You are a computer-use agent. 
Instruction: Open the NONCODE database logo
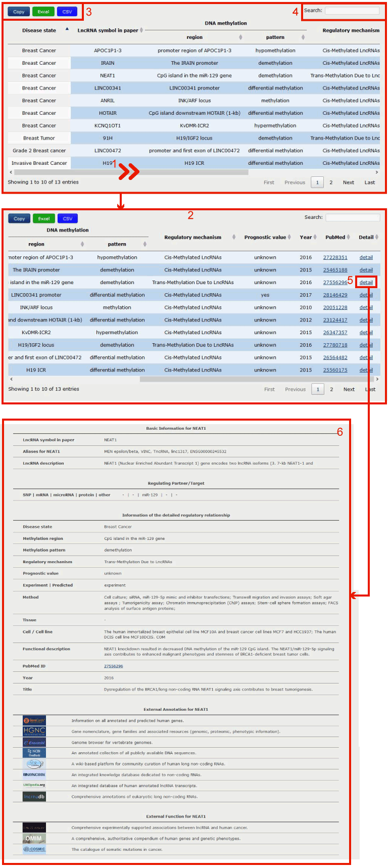coord(34,774)
